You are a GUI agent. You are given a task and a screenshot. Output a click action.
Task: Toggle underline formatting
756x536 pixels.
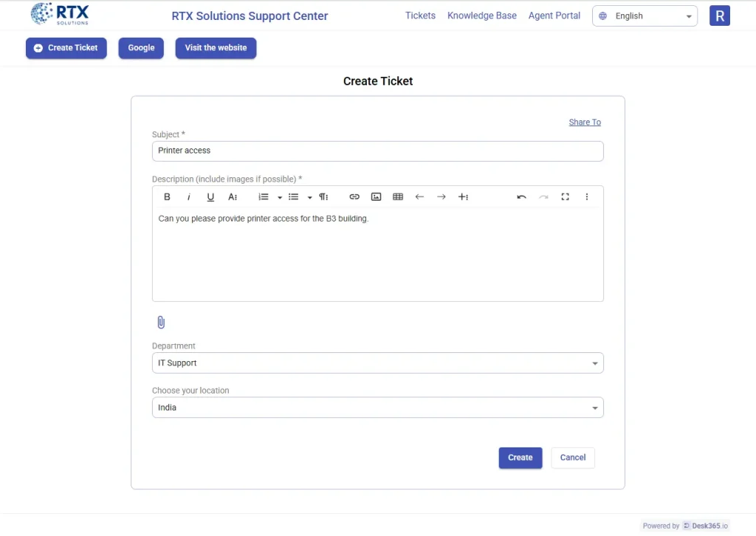[210, 196]
